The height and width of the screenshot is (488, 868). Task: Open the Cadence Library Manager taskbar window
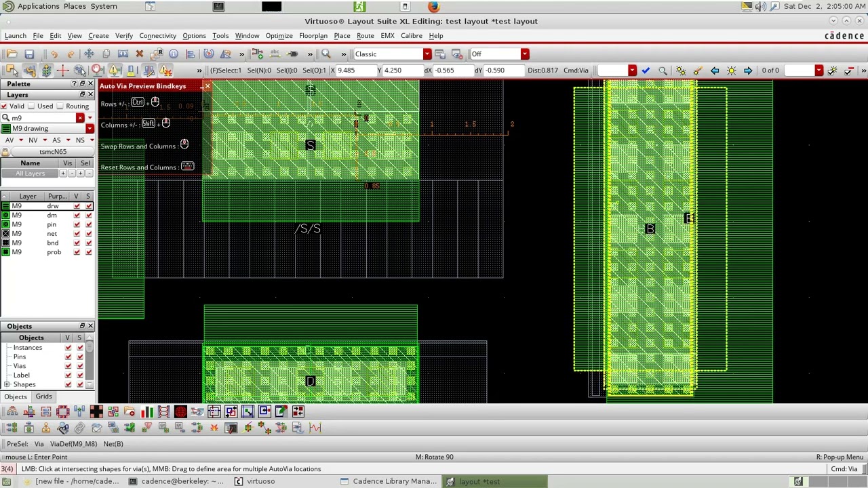pyautogui.click(x=389, y=481)
